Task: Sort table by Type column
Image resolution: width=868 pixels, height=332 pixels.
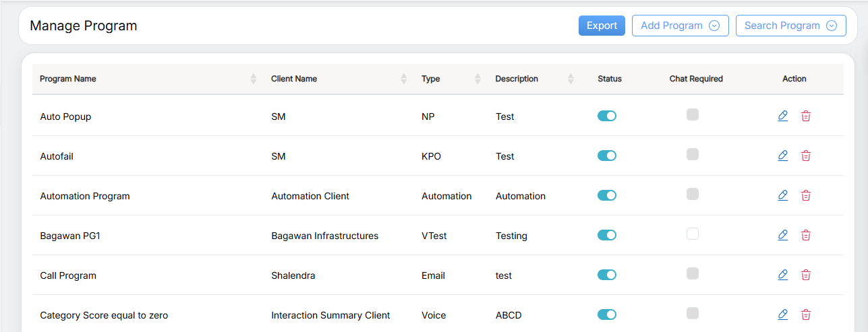Action: pos(478,79)
